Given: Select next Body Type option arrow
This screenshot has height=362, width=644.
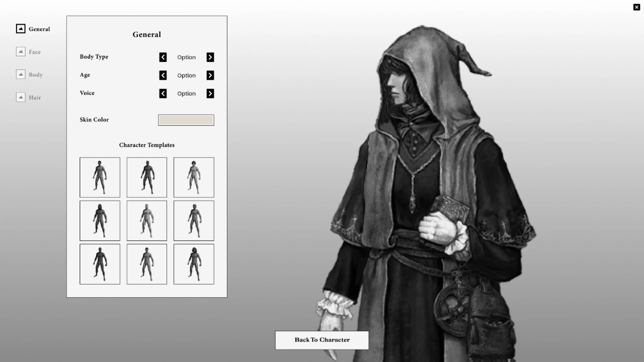Looking at the screenshot, I should point(210,57).
